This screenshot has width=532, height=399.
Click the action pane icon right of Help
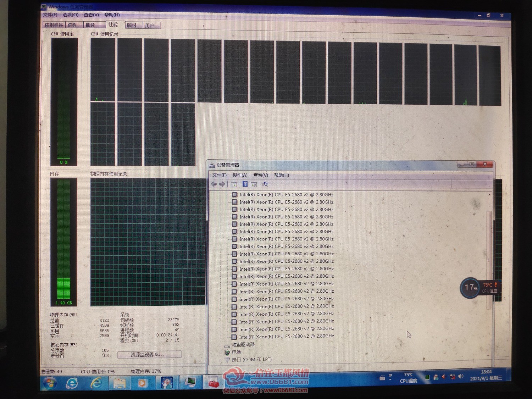tap(254, 184)
